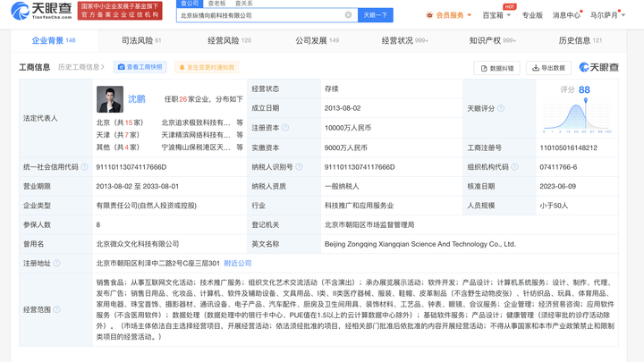Select the 经营风险 tab

(229, 40)
